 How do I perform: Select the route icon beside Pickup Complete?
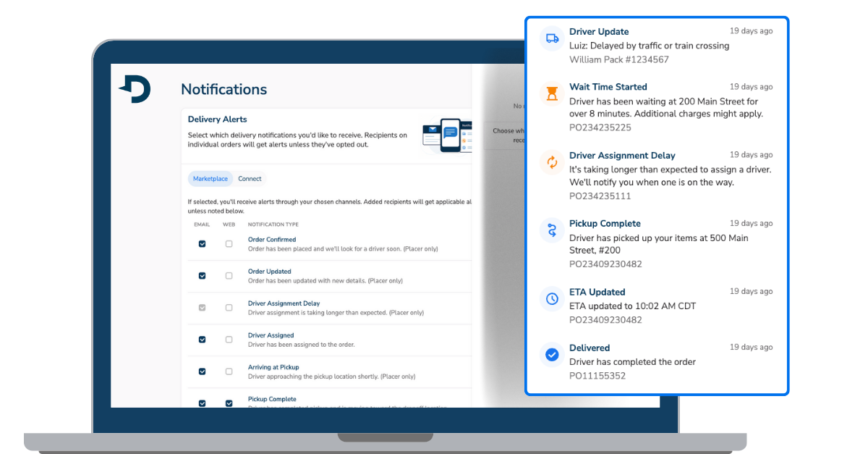pyautogui.click(x=551, y=230)
